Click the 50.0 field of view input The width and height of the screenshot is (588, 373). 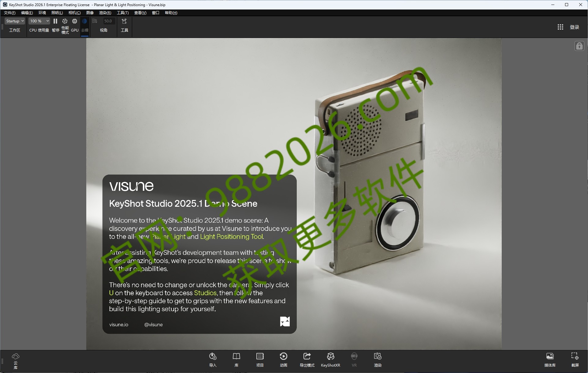[x=108, y=21]
